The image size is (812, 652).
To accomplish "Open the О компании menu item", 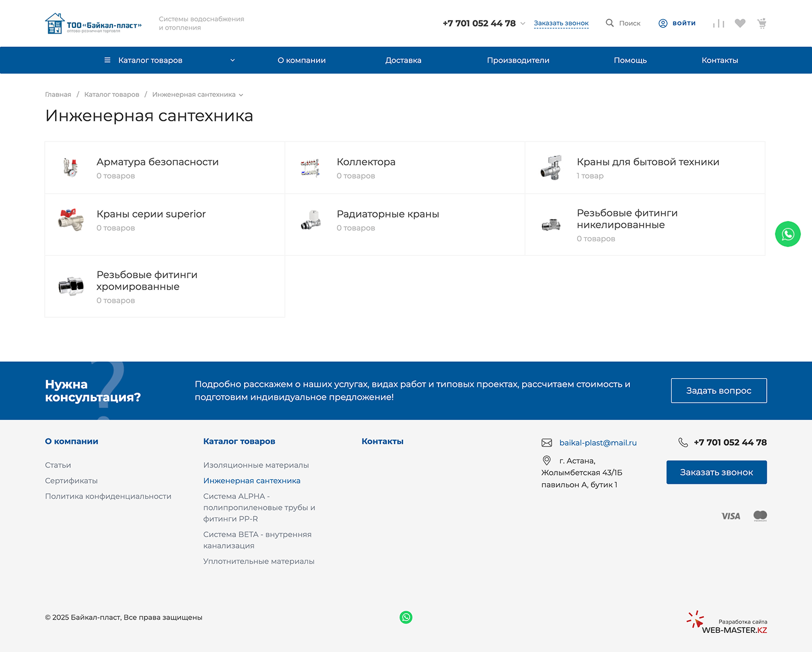I will pyautogui.click(x=302, y=60).
